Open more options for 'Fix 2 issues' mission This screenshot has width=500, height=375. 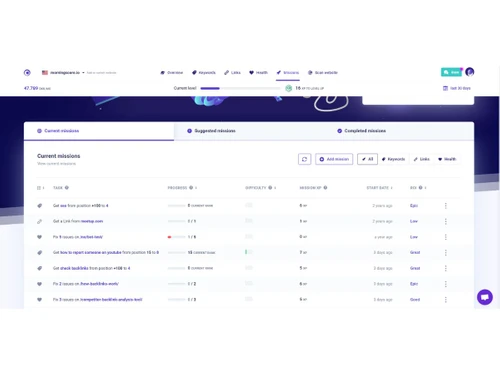point(446,284)
